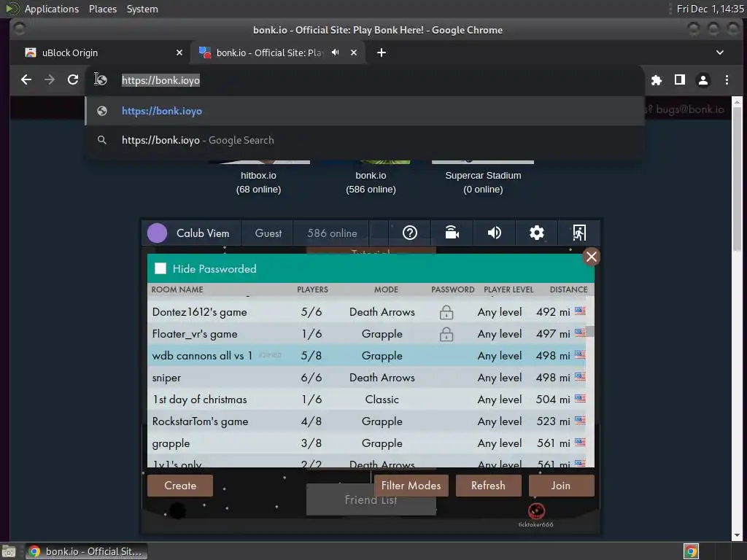Close the uBlock Origin tab
This screenshot has width=747, height=560.
[179, 52]
